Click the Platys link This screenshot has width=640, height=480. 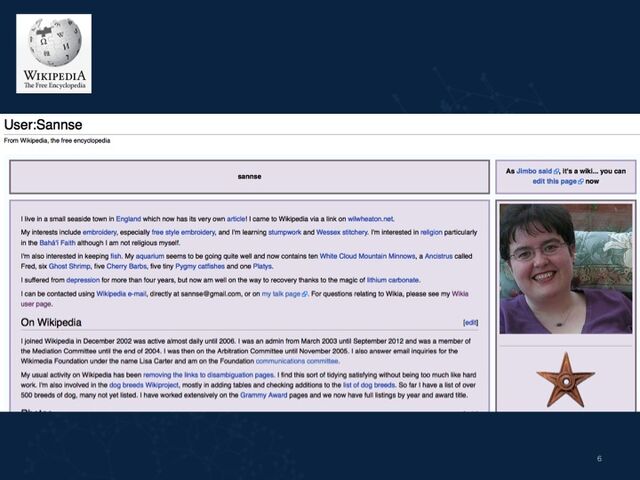click(262, 266)
